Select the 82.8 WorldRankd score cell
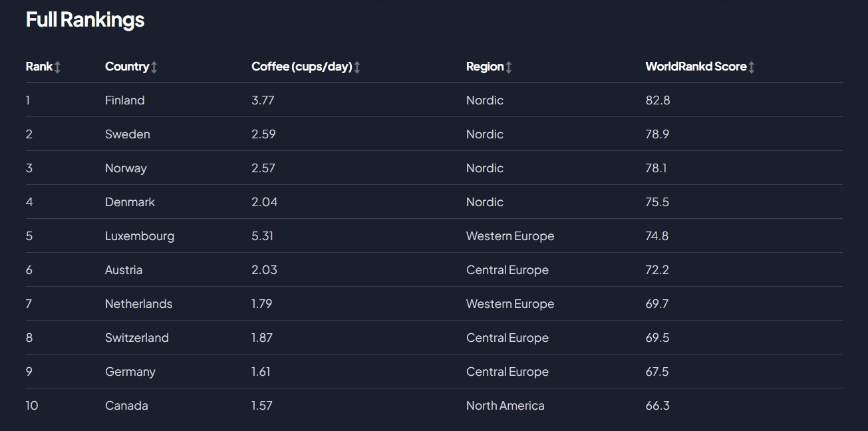The height and width of the screenshot is (431, 868). pyautogui.click(x=658, y=100)
